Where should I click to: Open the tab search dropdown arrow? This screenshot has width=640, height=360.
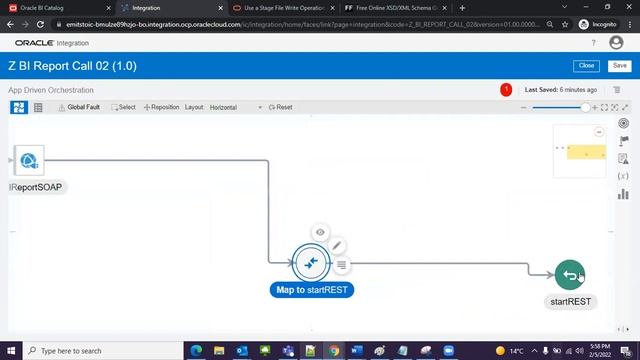click(x=564, y=7)
